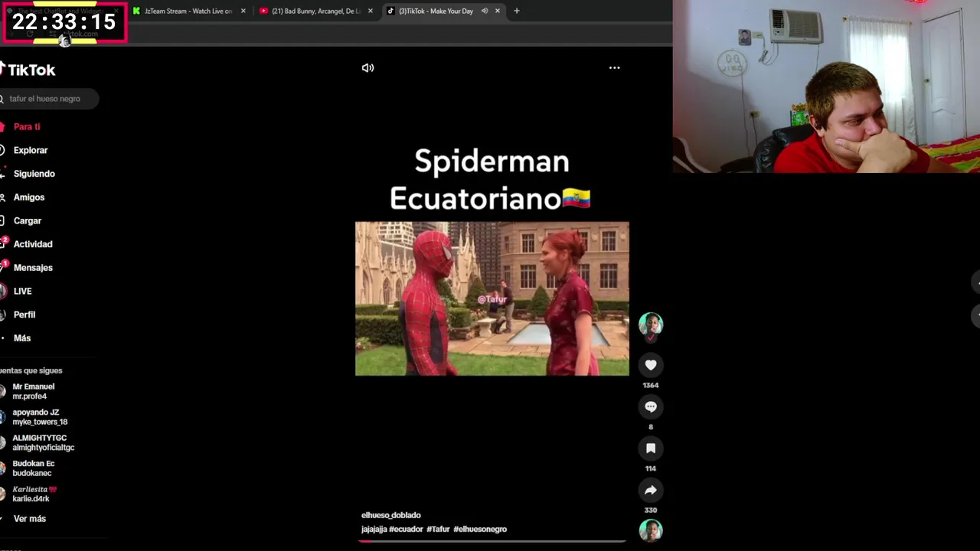Open apoyando JZ myke_towers_18 account
This screenshot has width=980, height=551.
pos(37,417)
